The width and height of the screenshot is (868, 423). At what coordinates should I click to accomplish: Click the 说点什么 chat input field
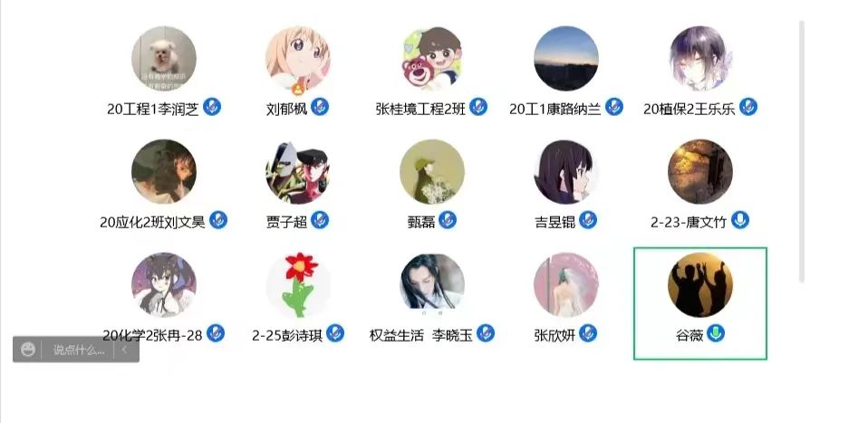[x=78, y=350]
